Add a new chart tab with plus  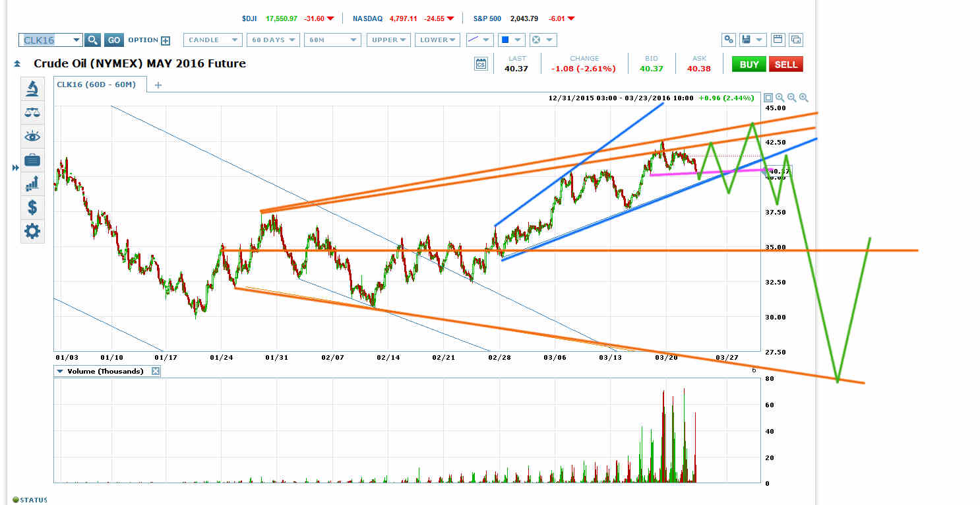158,84
